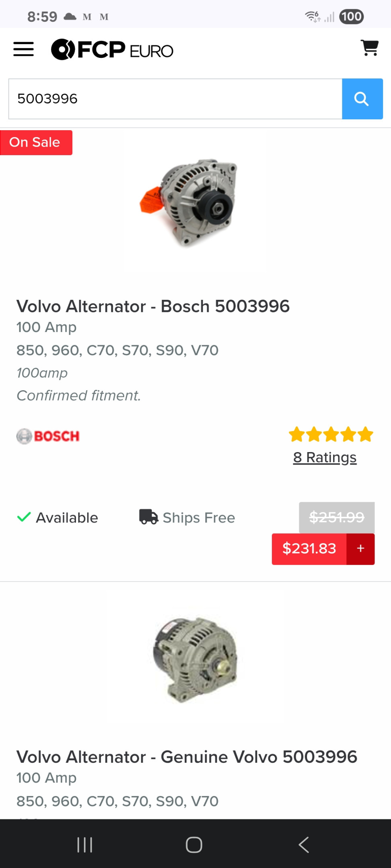
Task: Click the Ships Free truck icon
Action: coord(148,517)
